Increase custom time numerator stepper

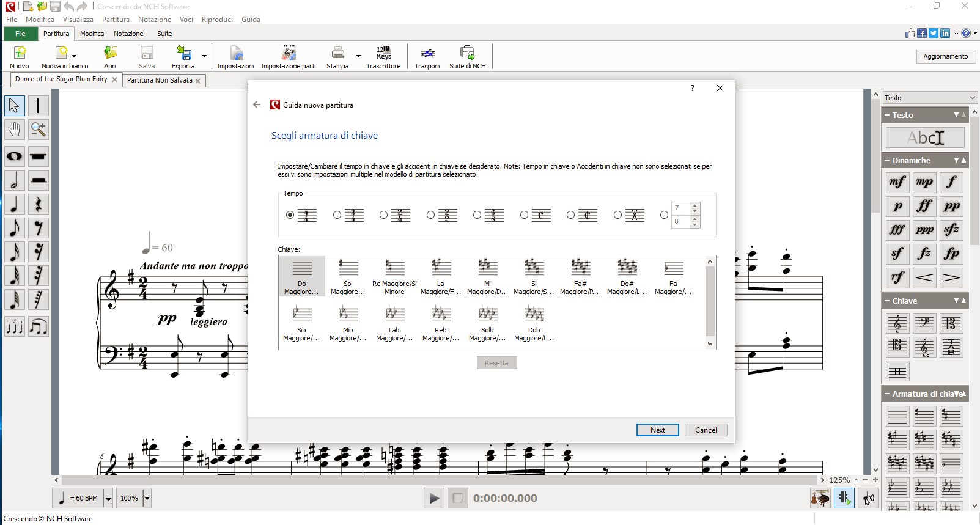[x=695, y=205]
